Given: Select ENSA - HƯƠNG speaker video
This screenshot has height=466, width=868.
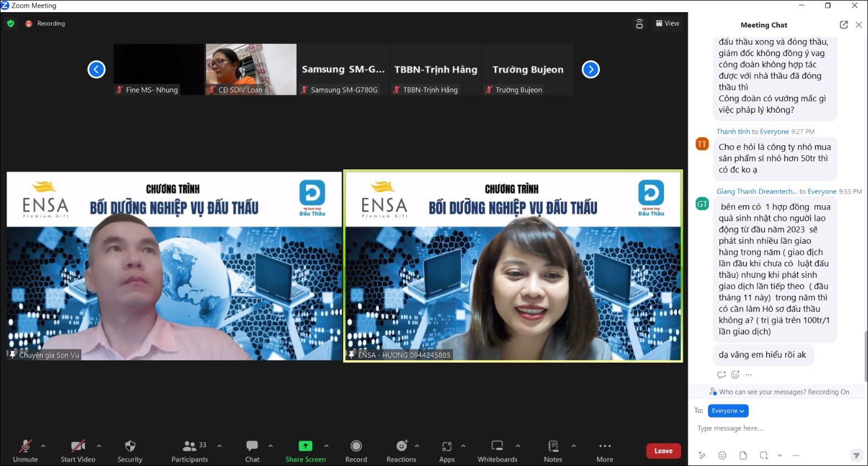Looking at the screenshot, I should [513, 266].
